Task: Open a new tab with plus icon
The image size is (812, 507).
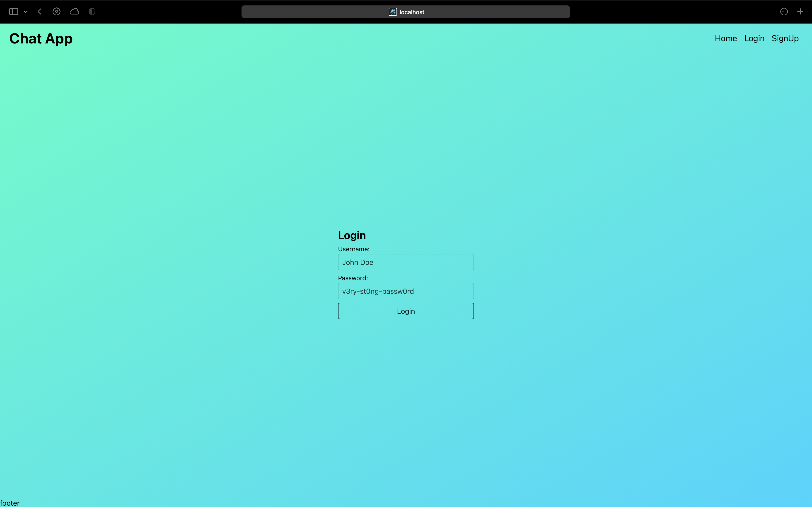Action: [x=800, y=12]
